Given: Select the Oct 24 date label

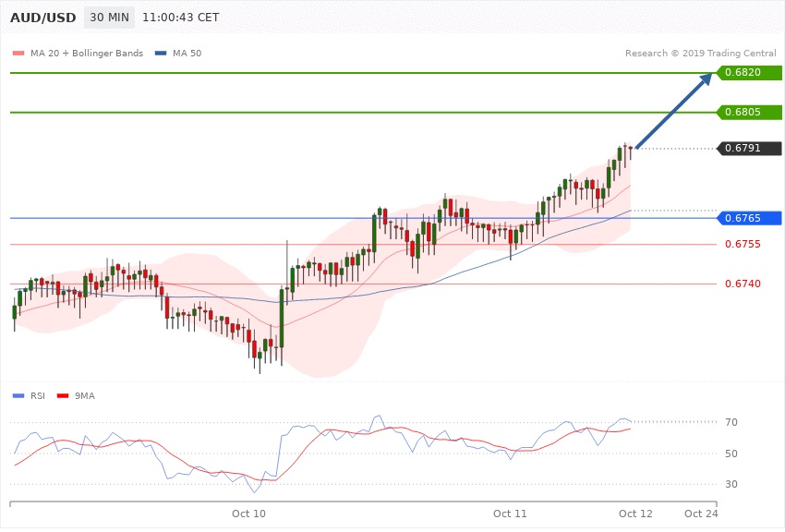Looking at the screenshot, I should 701,513.
